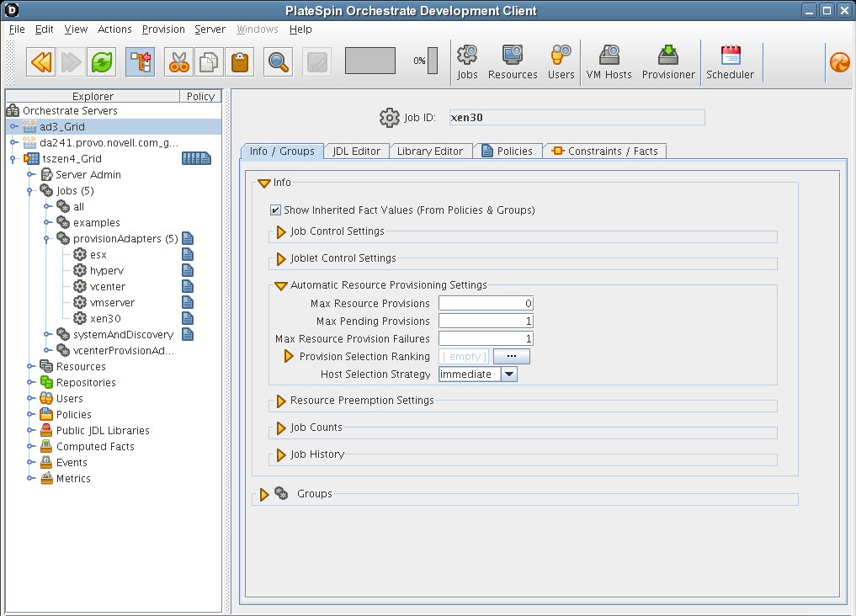Viewport: 856px width, 616px height.
Task: Open the Edit menu
Action: coord(45,29)
